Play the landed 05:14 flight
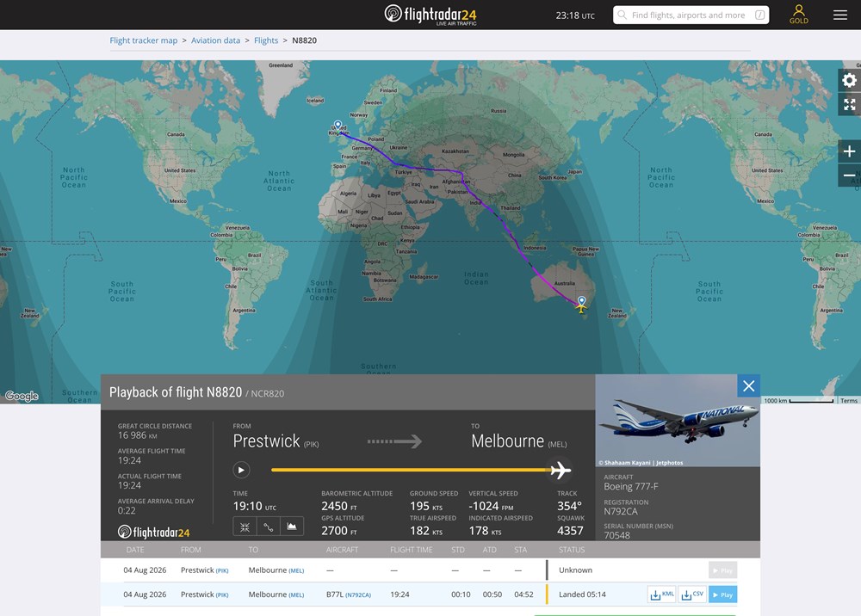This screenshot has height=616, width=861. [x=722, y=594]
